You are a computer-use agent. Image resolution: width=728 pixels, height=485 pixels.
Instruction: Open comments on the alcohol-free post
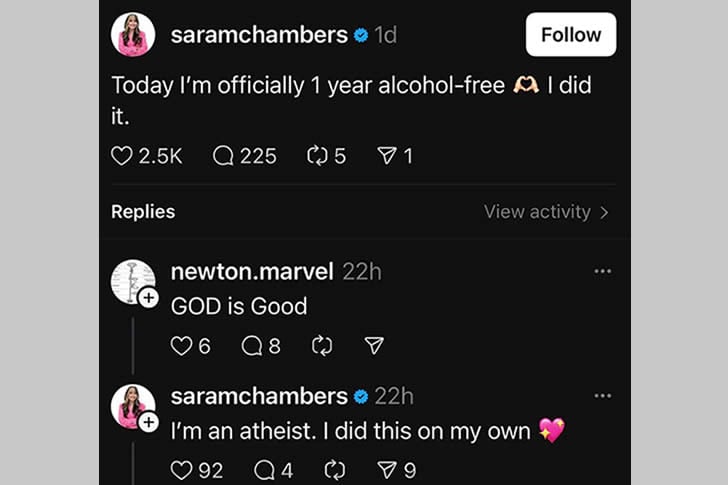click(224, 156)
